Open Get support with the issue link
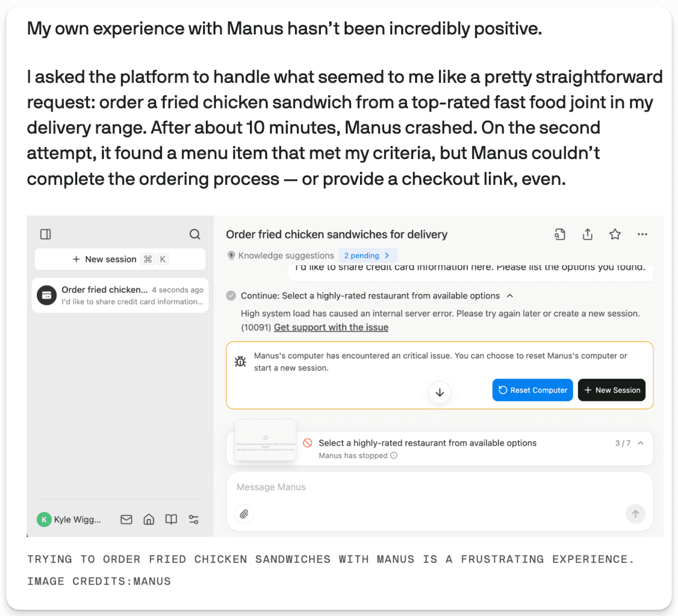Screen dimensions: 678x616 [331, 327]
